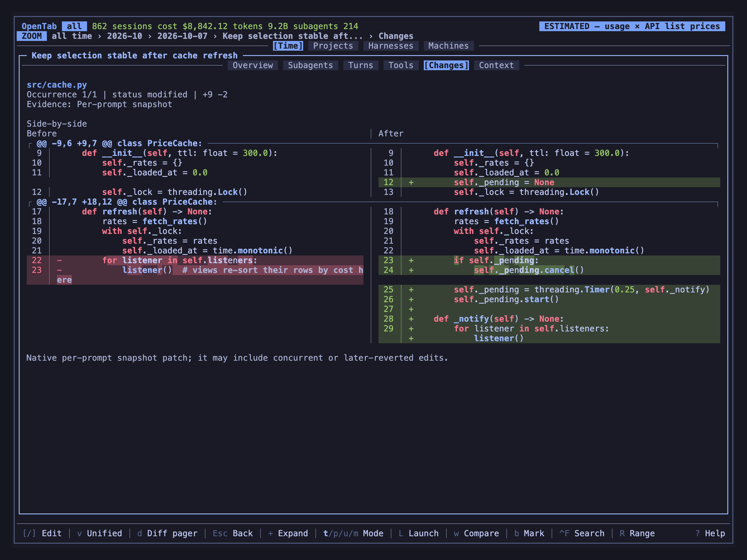Image resolution: width=747 pixels, height=560 pixels.
Task: Click removed line 22 'for listener in self.listeners'
Action: [195, 260]
